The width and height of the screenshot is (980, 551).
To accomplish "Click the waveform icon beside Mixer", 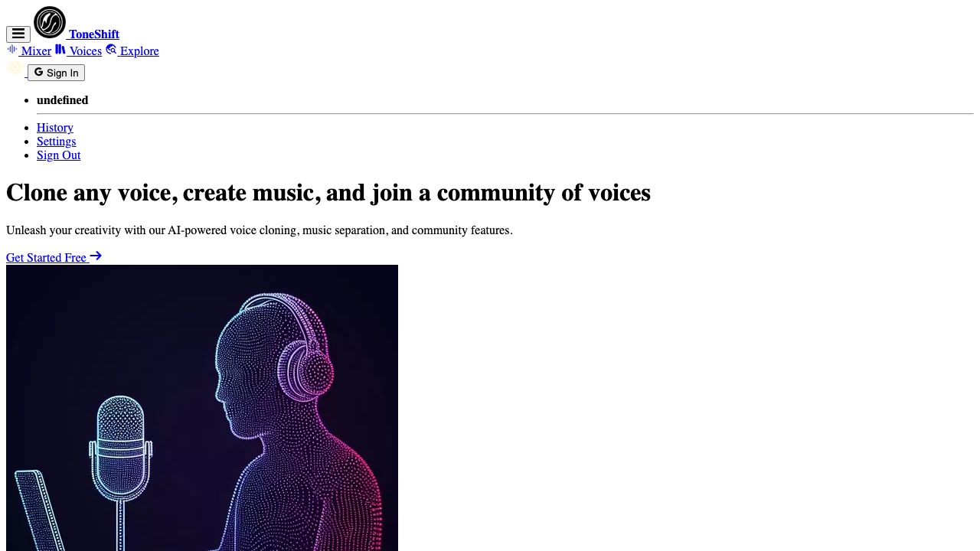I will coord(12,50).
